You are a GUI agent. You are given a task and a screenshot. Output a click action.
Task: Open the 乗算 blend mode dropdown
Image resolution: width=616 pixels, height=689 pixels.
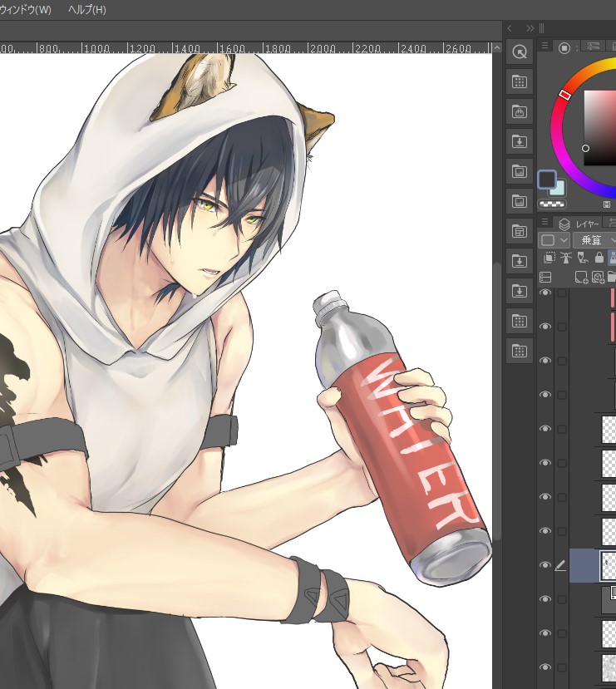(x=595, y=240)
